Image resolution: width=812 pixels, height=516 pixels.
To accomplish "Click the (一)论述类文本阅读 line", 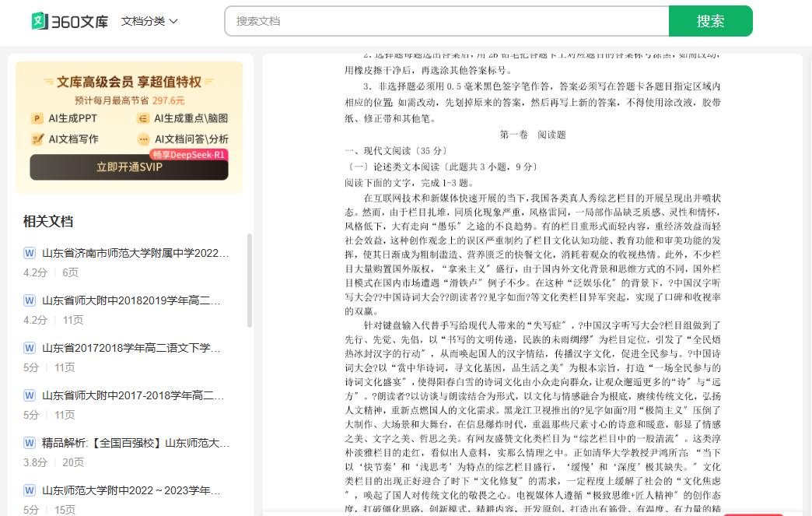I will tap(443, 167).
